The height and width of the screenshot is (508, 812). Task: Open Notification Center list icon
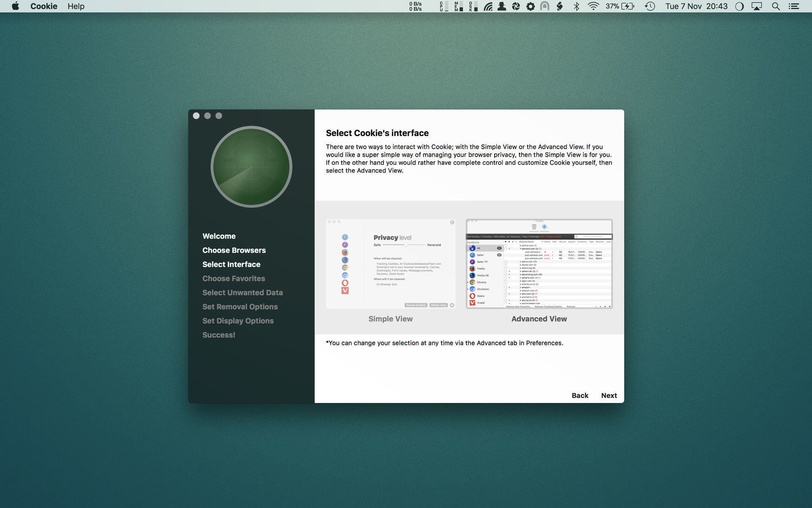[x=794, y=6]
